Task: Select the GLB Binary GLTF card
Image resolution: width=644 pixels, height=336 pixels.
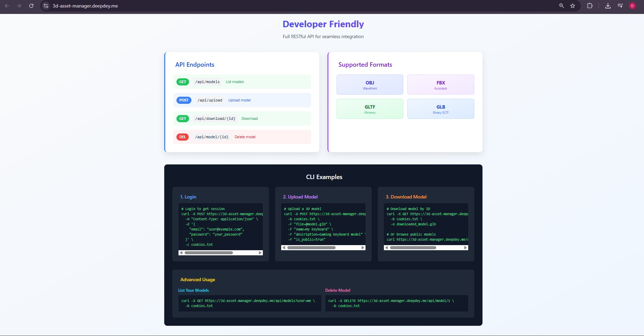Action: pos(441,109)
